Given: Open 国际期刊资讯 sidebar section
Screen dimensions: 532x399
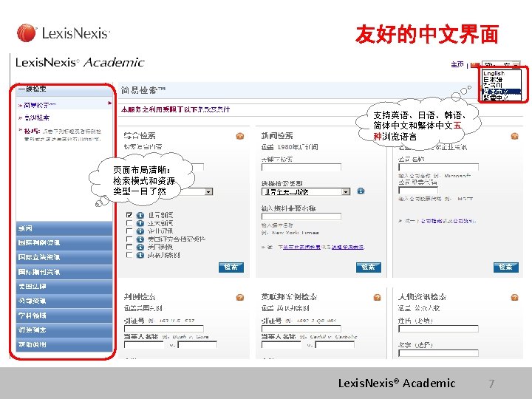Looking at the screenshot, I should tap(64, 272).
